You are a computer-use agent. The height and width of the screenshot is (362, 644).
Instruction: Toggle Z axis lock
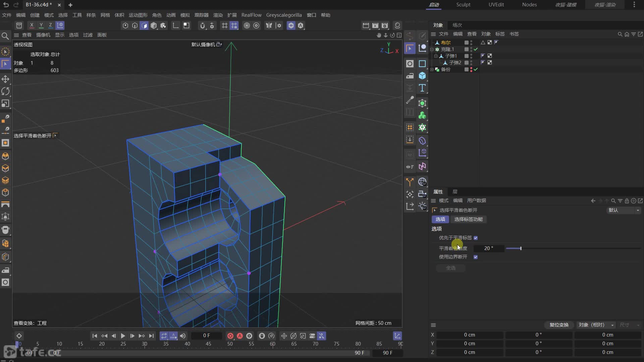pyautogui.click(x=50, y=25)
